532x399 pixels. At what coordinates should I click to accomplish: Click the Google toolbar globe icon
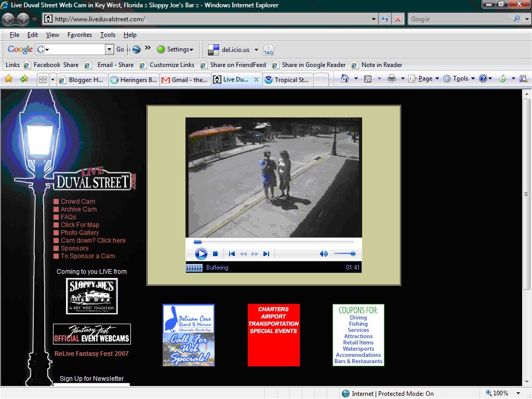[137, 49]
